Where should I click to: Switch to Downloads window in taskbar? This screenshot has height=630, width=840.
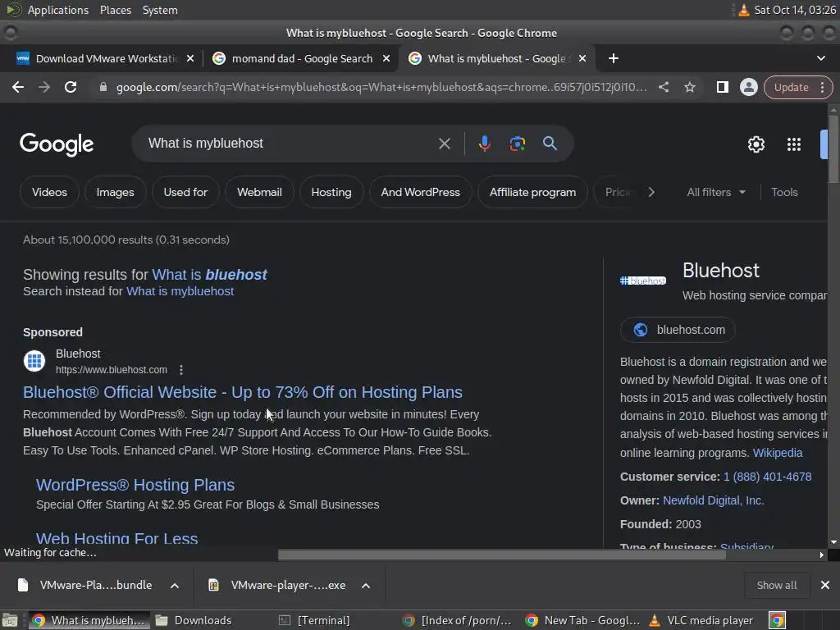194,620
